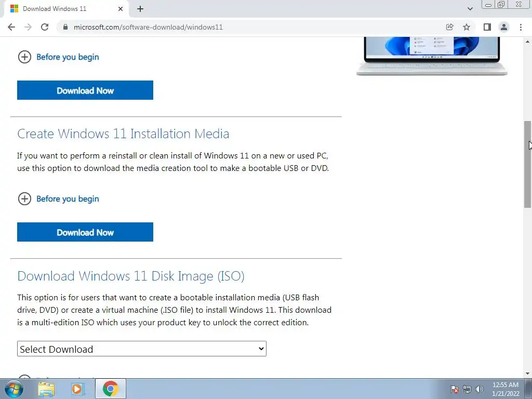Launch Windows Media Player from taskbar
The image size is (532, 399).
[77, 389]
